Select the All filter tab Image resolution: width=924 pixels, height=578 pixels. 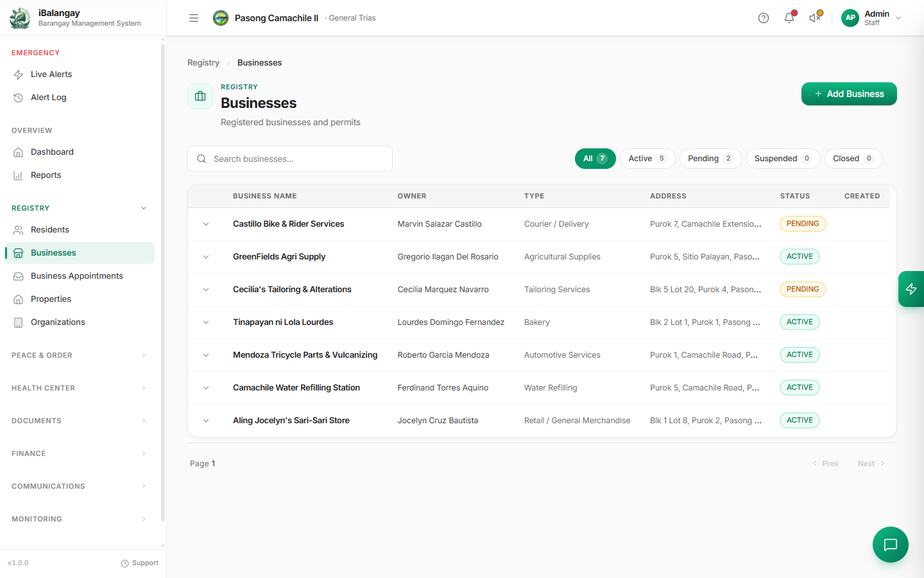click(595, 159)
